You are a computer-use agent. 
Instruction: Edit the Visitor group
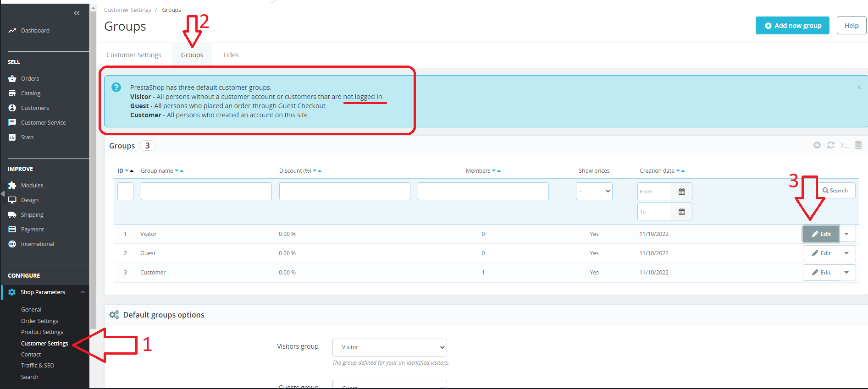coord(821,234)
